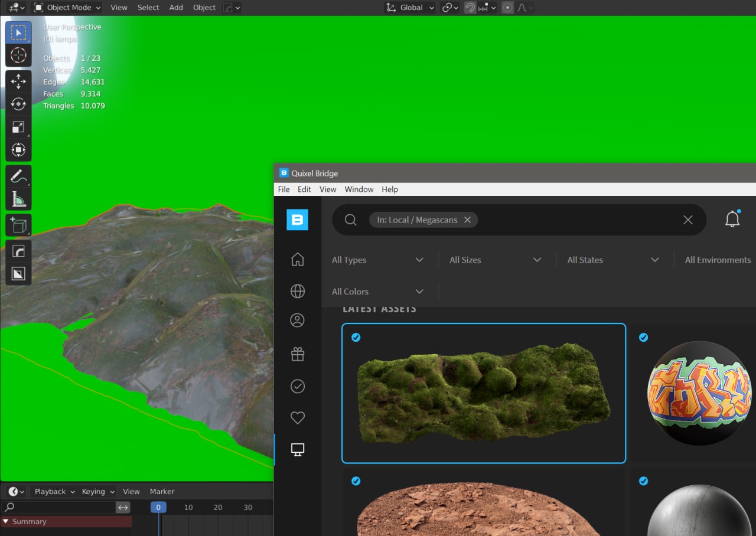
Task: Select the Add Cube tool
Action: pyautogui.click(x=18, y=225)
